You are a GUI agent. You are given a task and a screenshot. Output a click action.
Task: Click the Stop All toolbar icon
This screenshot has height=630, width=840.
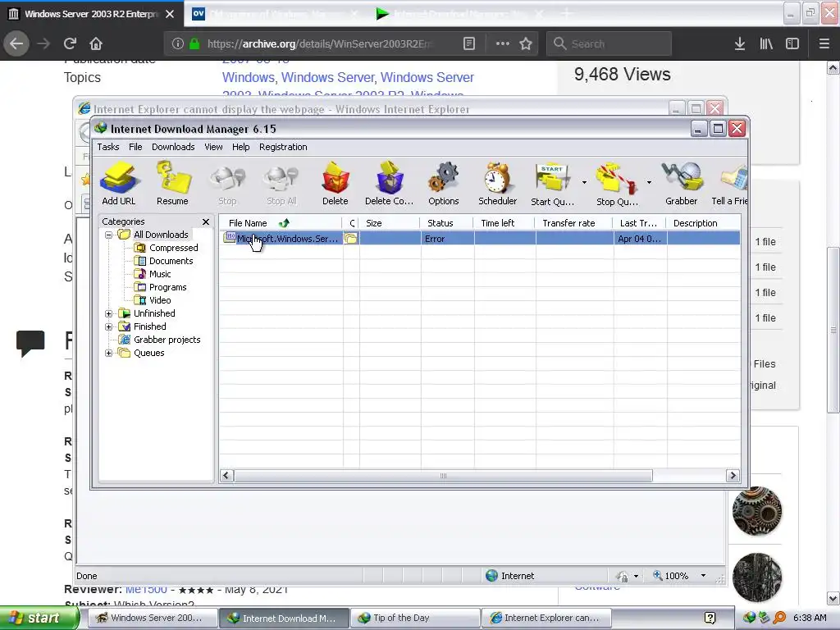click(282, 183)
